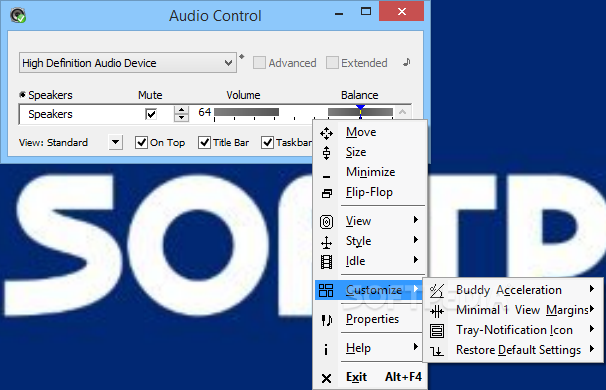This screenshot has height=390, width=606.
Task: Maximize the Audio Control window
Action: click(366, 11)
